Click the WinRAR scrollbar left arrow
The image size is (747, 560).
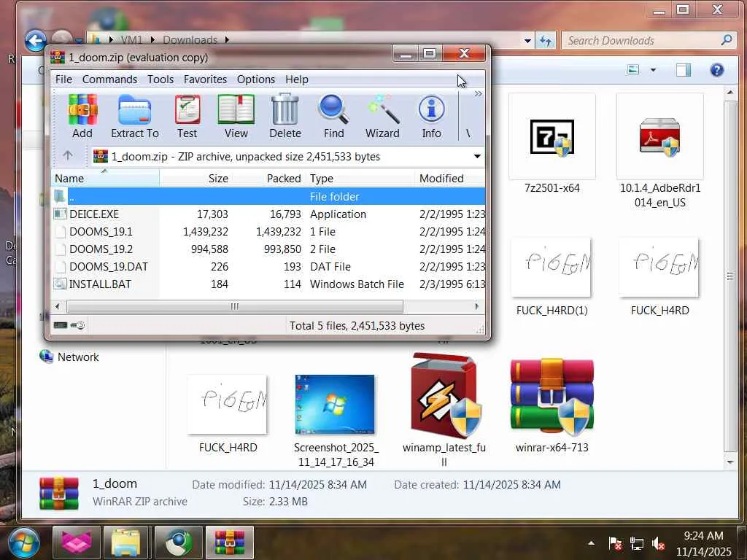[x=58, y=306]
